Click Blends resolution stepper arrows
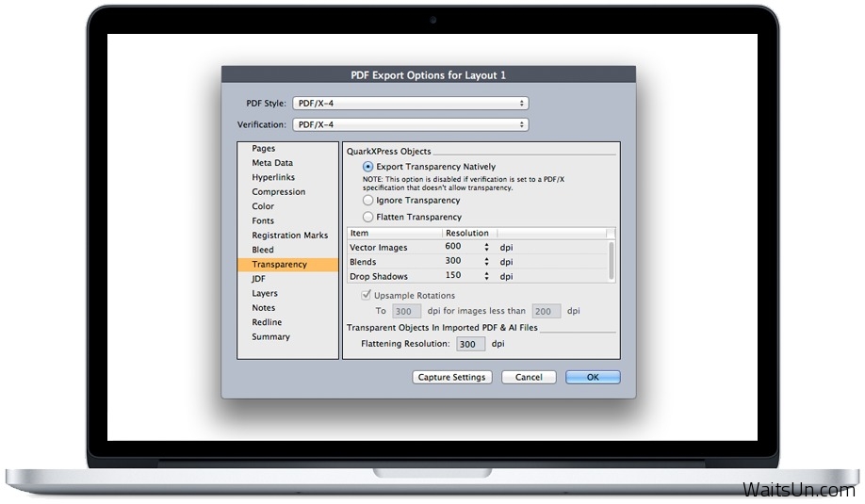 pos(487,262)
